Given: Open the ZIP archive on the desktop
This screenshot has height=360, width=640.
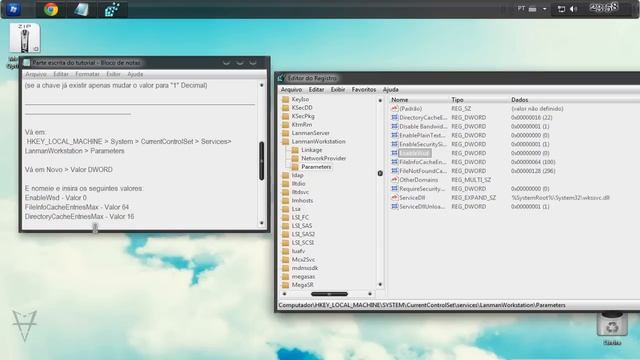Looking at the screenshot, I should click(24, 38).
